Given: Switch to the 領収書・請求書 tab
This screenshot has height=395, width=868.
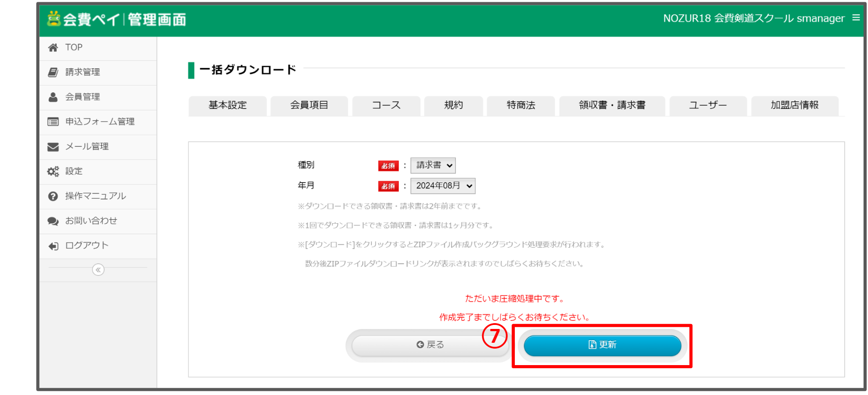Looking at the screenshot, I should (612, 106).
